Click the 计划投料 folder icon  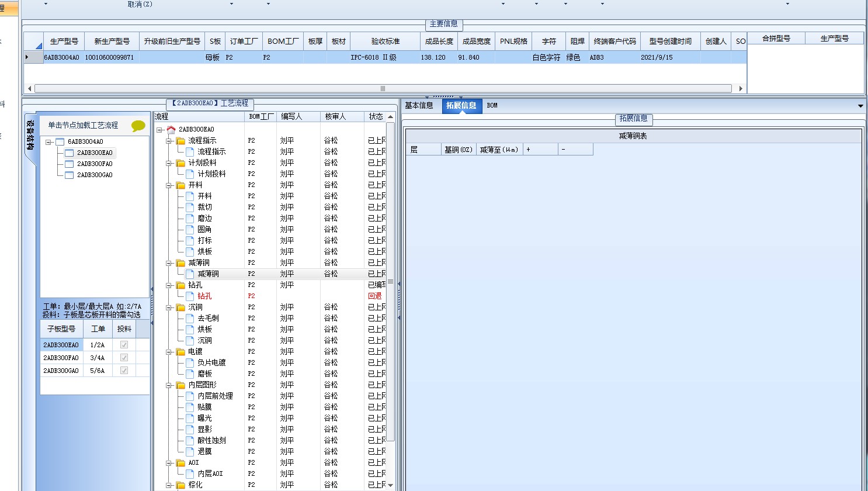180,162
